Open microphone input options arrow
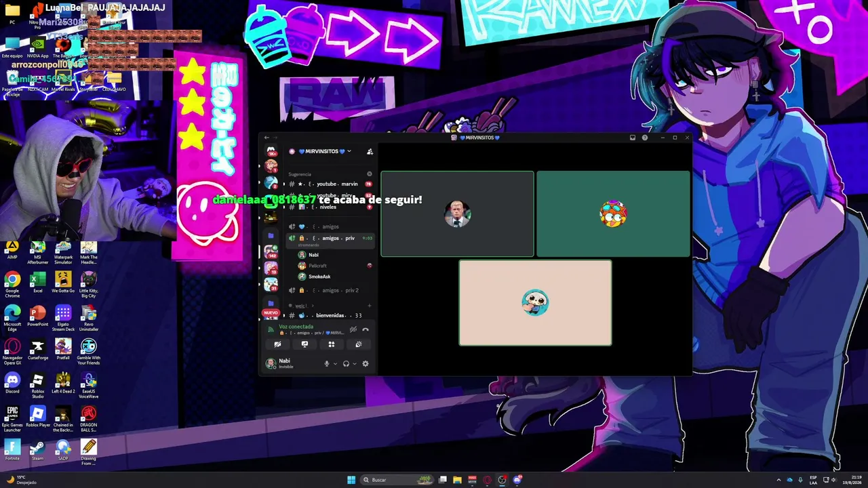868x488 pixels. (335, 364)
